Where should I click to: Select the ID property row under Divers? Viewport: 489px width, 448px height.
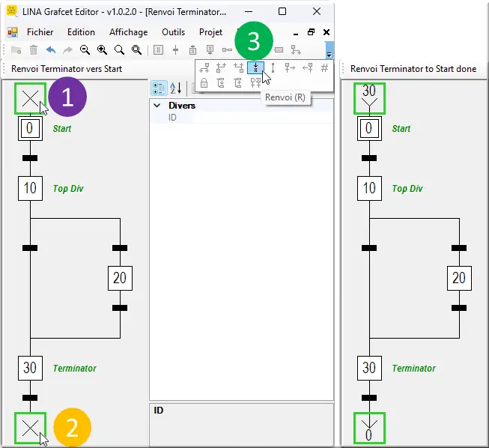(x=241, y=118)
